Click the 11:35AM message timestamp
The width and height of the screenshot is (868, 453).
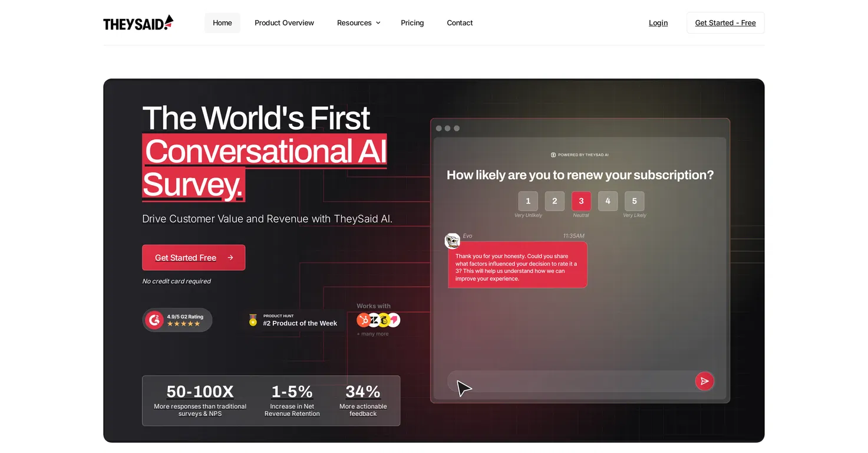pyautogui.click(x=573, y=236)
